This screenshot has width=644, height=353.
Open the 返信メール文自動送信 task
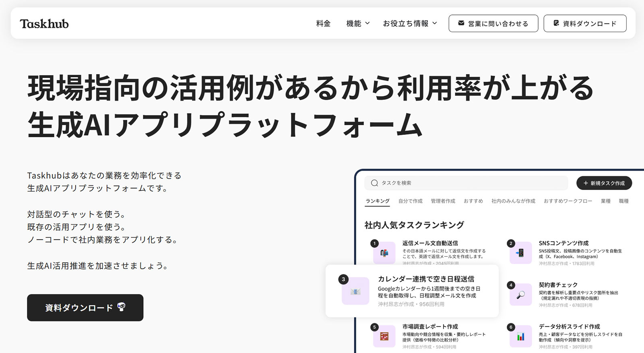coord(430,243)
